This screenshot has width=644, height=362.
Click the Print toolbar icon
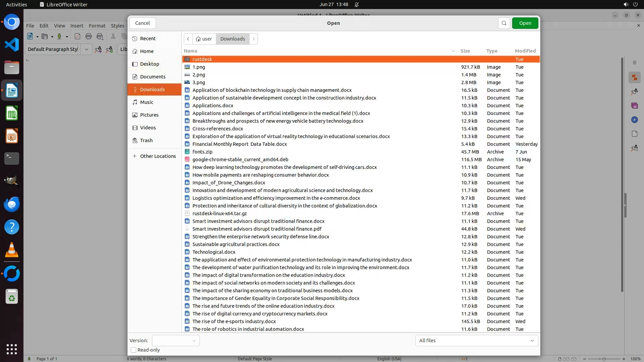pyautogui.click(x=89, y=37)
